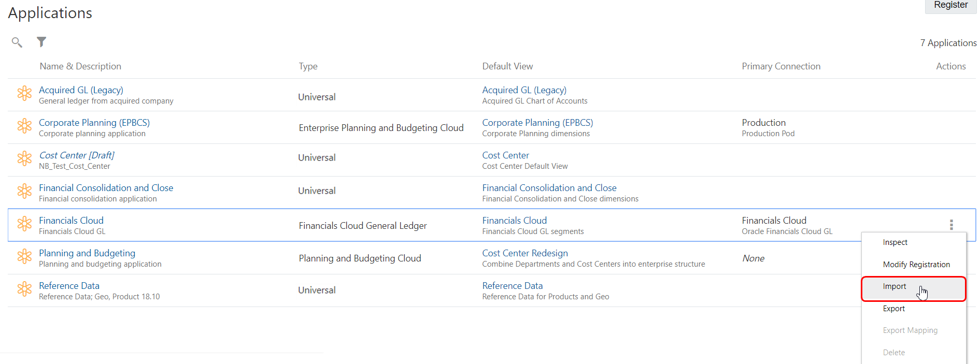Open the Financials Cloud application name link

coord(71,221)
